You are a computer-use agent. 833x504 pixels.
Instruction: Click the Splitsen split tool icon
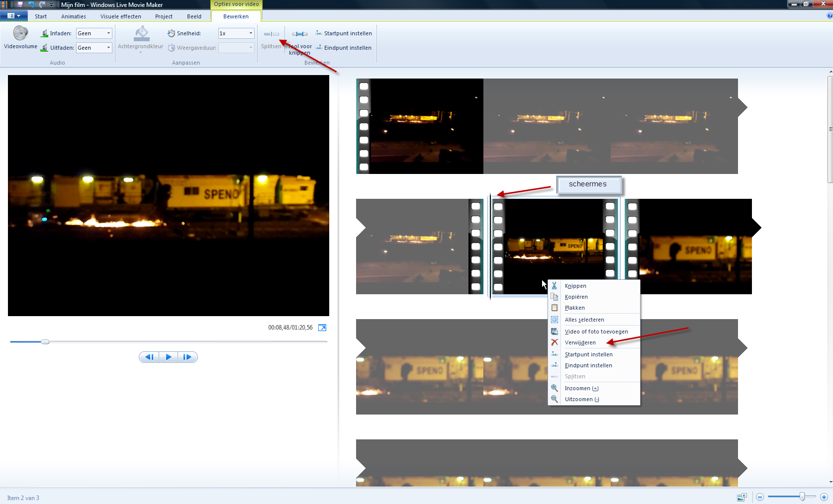click(271, 34)
